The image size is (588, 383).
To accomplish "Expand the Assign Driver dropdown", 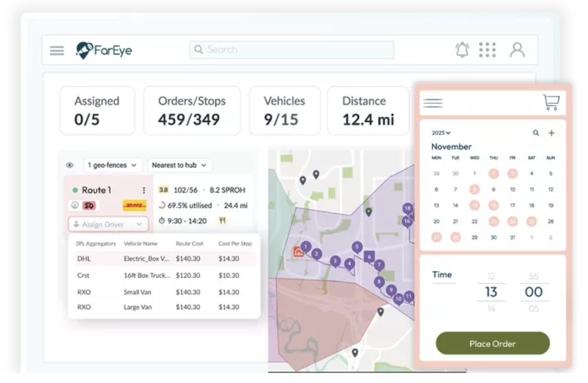I will [108, 224].
